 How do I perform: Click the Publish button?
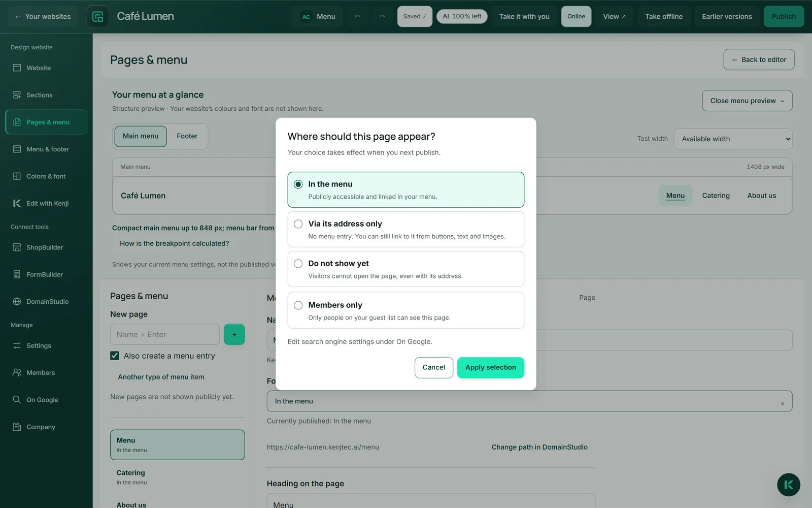pos(784,17)
